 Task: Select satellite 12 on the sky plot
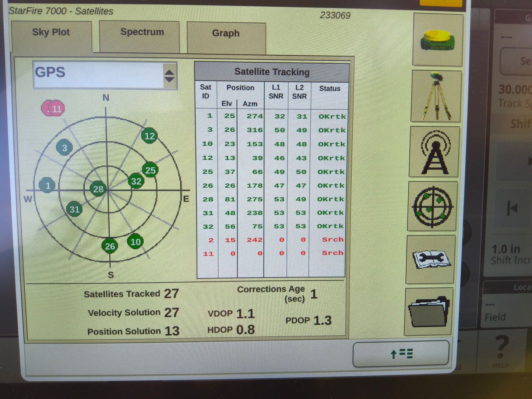(149, 136)
